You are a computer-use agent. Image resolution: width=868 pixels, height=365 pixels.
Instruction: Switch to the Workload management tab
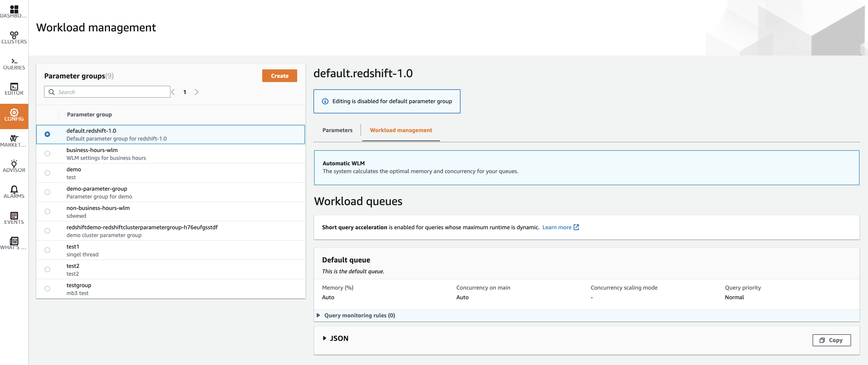click(x=401, y=130)
